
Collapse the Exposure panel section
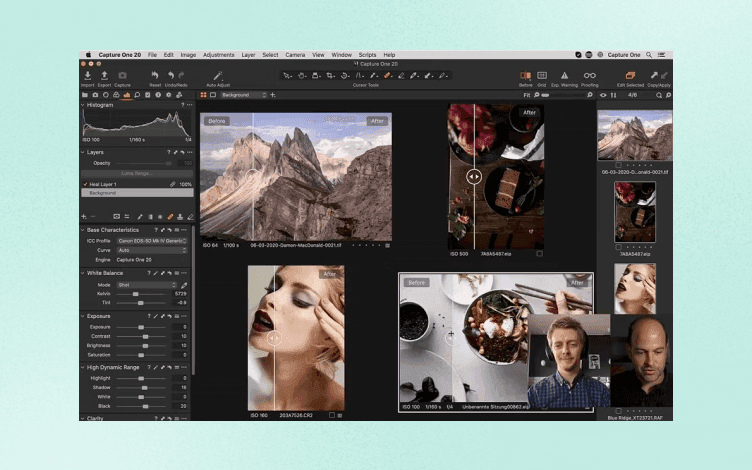tap(83, 316)
